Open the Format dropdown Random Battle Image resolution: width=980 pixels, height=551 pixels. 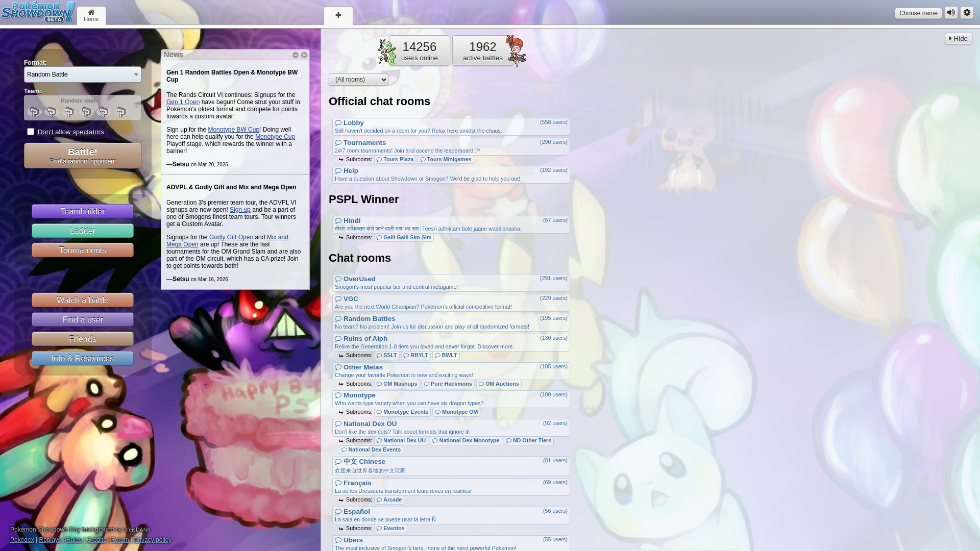pyautogui.click(x=83, y=74)
